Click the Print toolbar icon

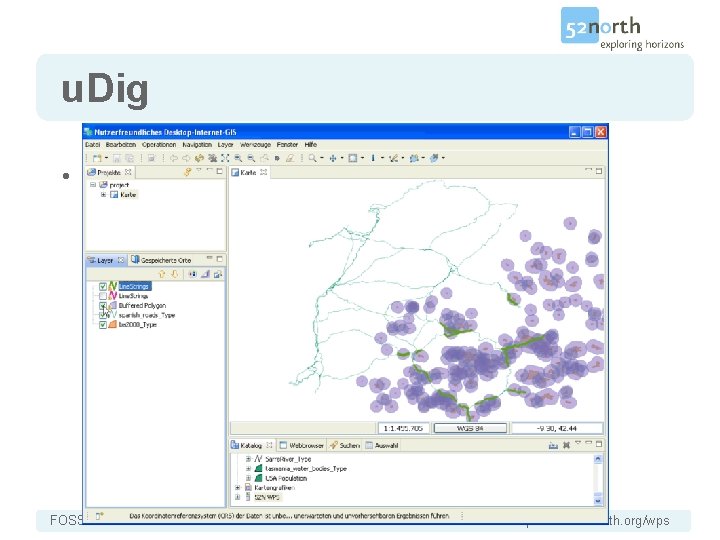pyautogui.click(x=151, y=158)
